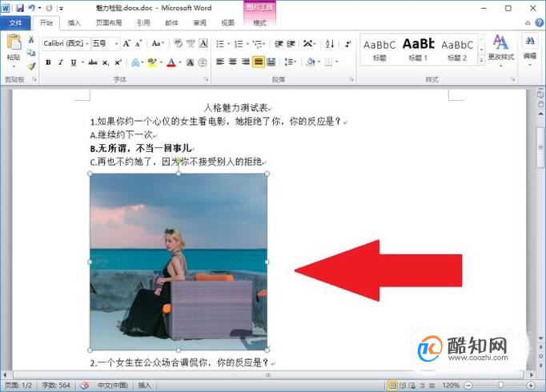Toggle Italic formatting
The width and height of the screenshot is (546, 392).
coord(61,62)
